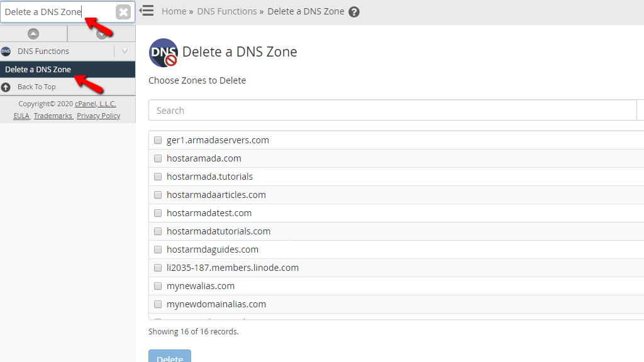
Task: Select hostarmadaarticles.com checkbox
Action: point(158,195)
